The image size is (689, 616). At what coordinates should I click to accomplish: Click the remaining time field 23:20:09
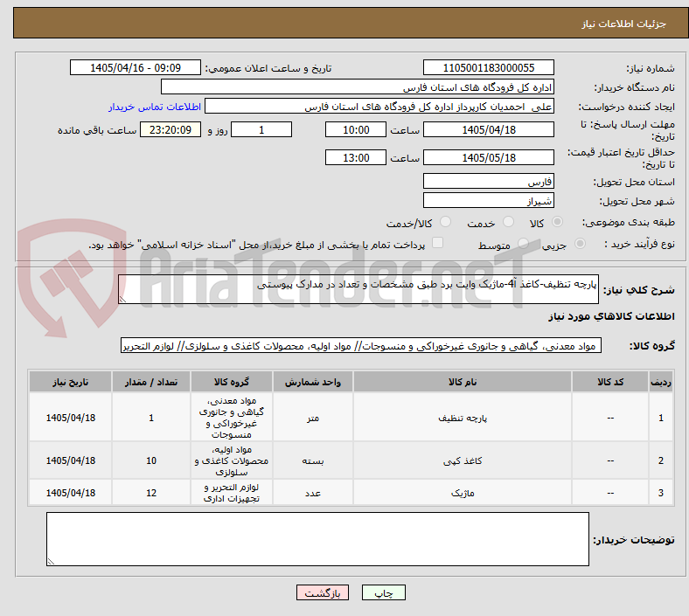[x=171, y=130]
